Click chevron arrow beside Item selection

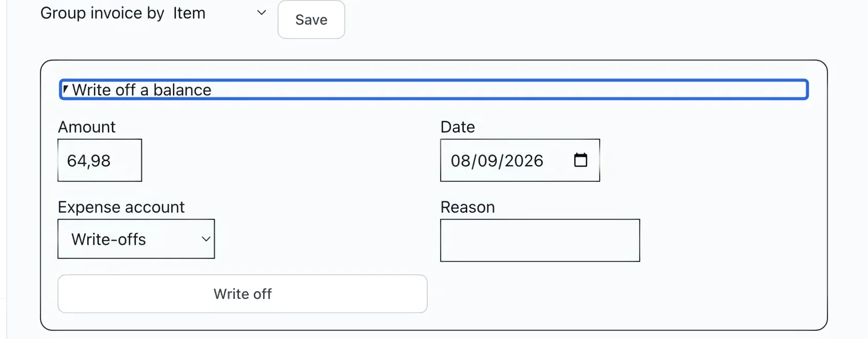click(x=262, y=13)
